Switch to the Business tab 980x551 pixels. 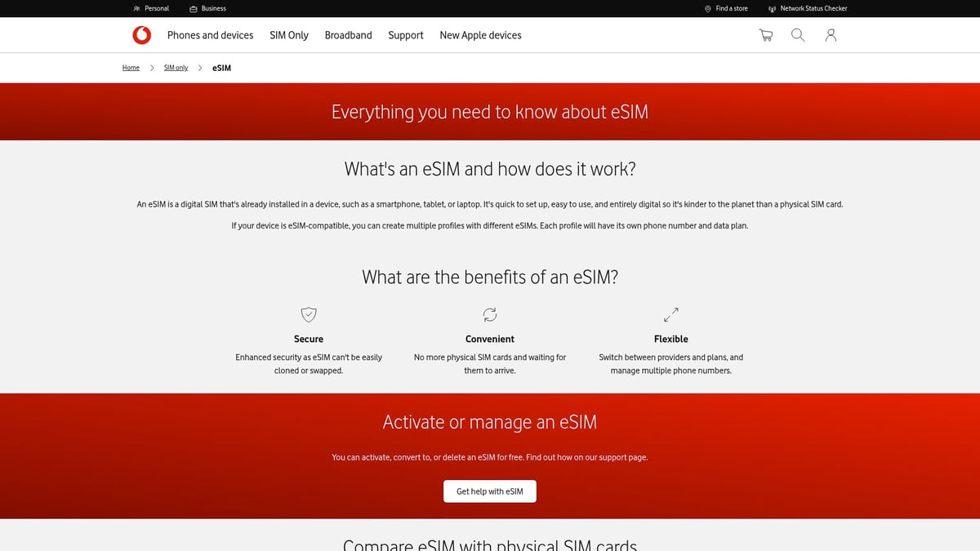207,8
